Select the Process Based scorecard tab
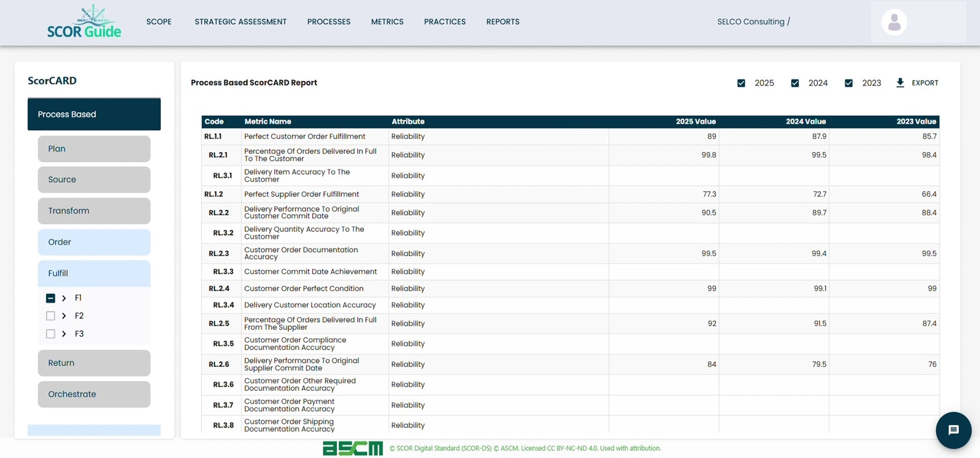Screen dimensions: 980x458 tap(94, 114)
